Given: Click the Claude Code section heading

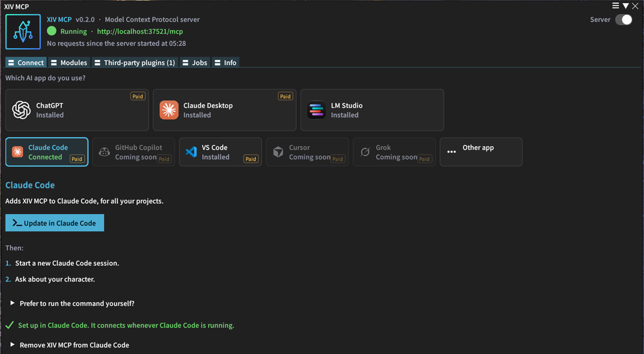Looking at the screenshot, I should pyautogui.click(x=30, y=185).
